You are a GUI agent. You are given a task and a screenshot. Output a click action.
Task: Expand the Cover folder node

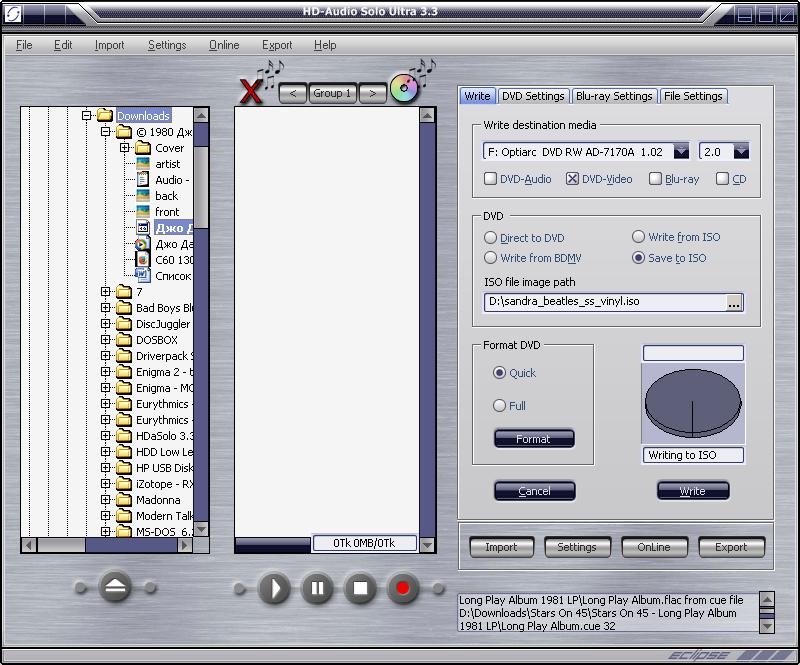(124, 148)
